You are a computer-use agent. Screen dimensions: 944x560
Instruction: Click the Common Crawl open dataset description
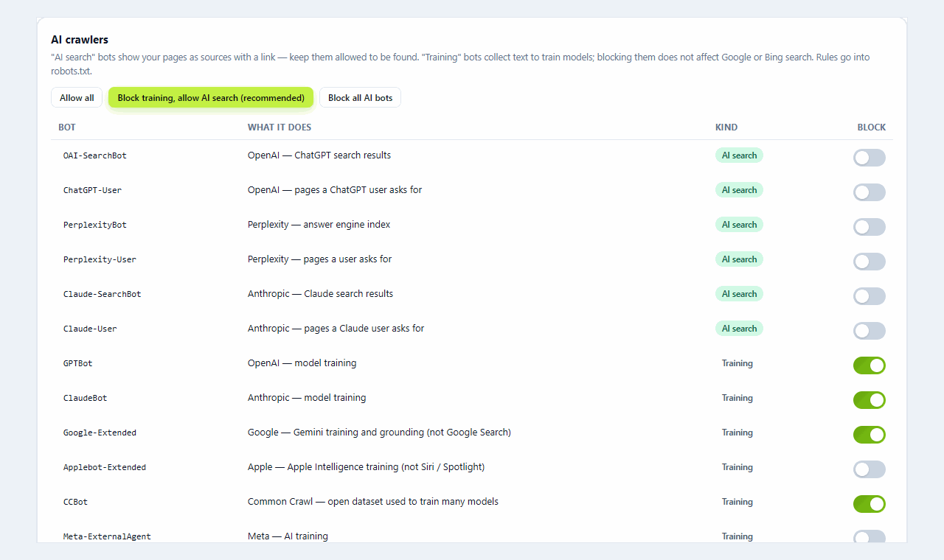373,502
